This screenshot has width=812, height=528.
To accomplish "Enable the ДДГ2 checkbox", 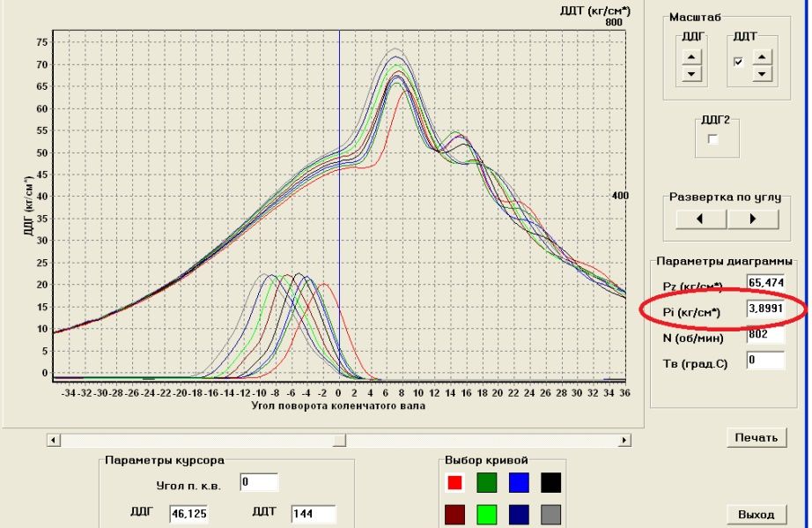I will [713, 139].
